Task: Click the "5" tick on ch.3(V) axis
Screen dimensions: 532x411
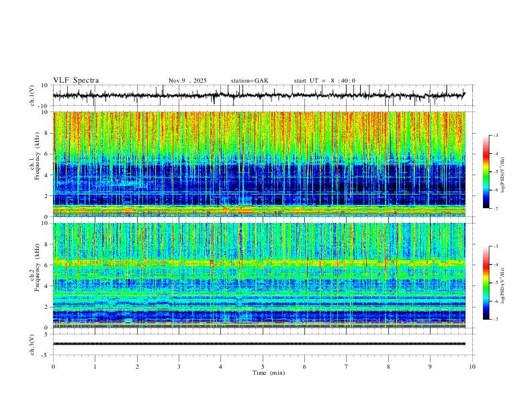Action: pyautogui.click(x=46, y=334)
